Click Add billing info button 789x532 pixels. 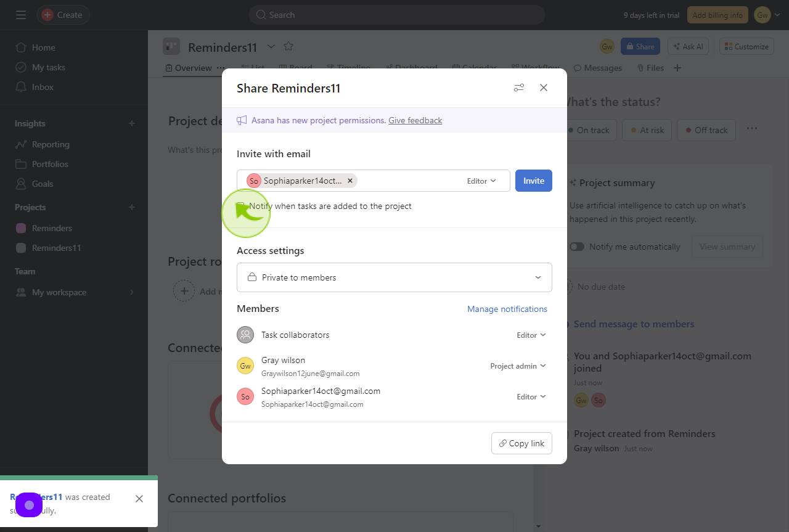(x=717, y=15)
